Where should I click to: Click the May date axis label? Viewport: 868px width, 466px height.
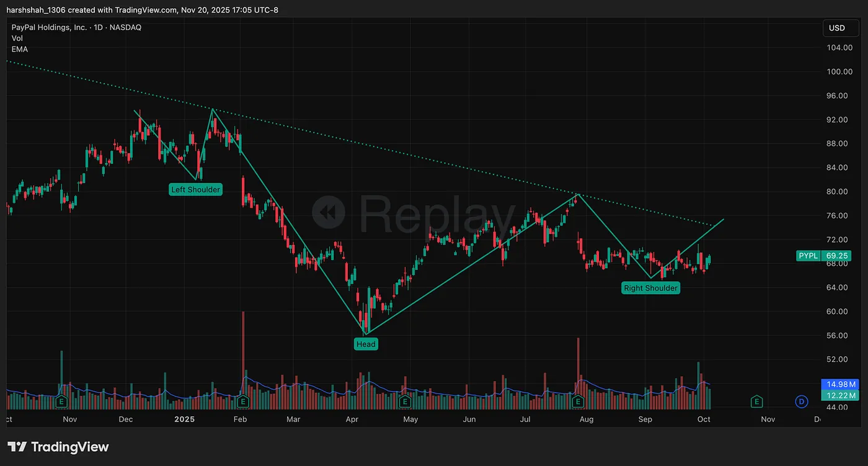[410, 419]
